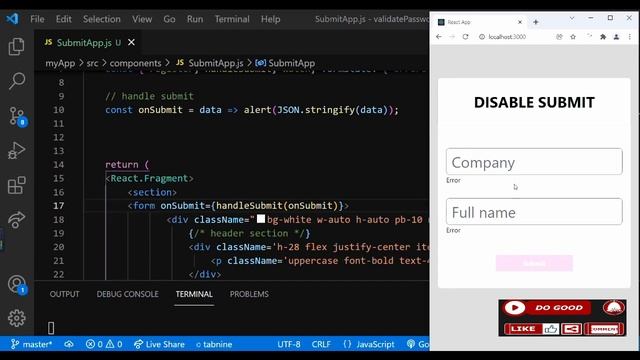This screenshot has width=640, height=360.
Task: Open the browser three-dot menu
Action: pos(630,37)
